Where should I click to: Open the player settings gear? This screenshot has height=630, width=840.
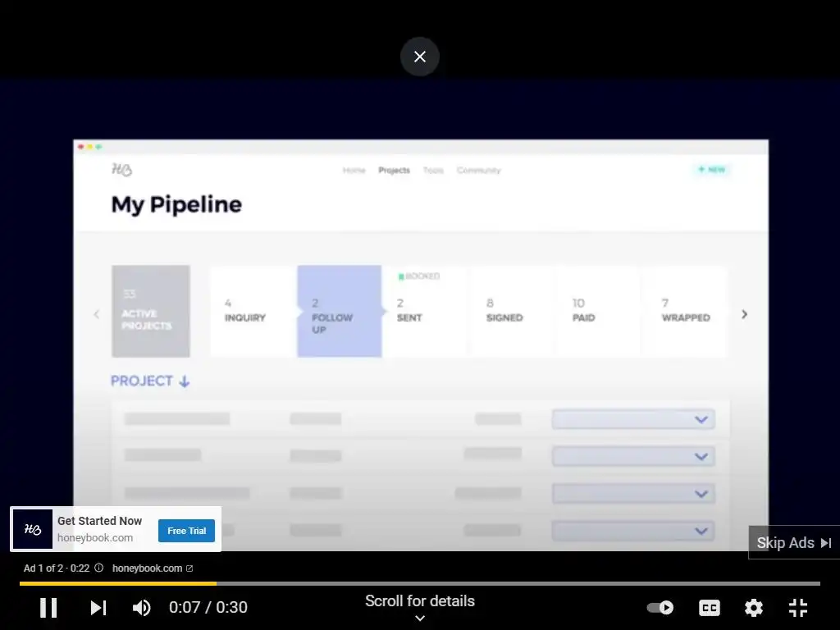tap(754, 608)
